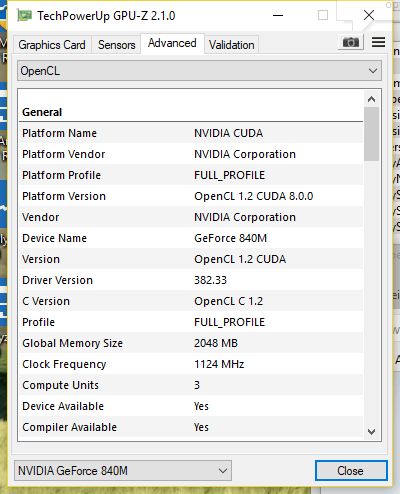Click the Platform Name label
The height and width of the screenshot is (494, 400).
[x=59, y=133]
